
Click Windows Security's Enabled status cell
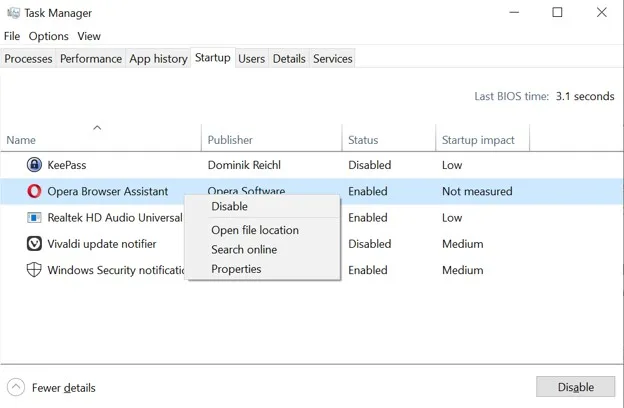coord(368,270)
